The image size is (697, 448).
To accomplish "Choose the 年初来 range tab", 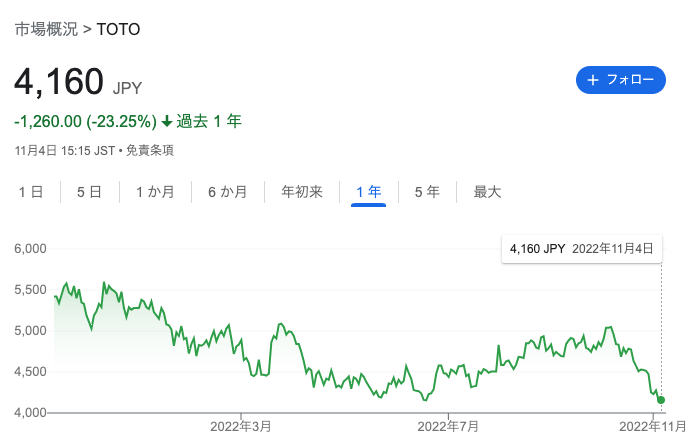I will click(302, 192).
